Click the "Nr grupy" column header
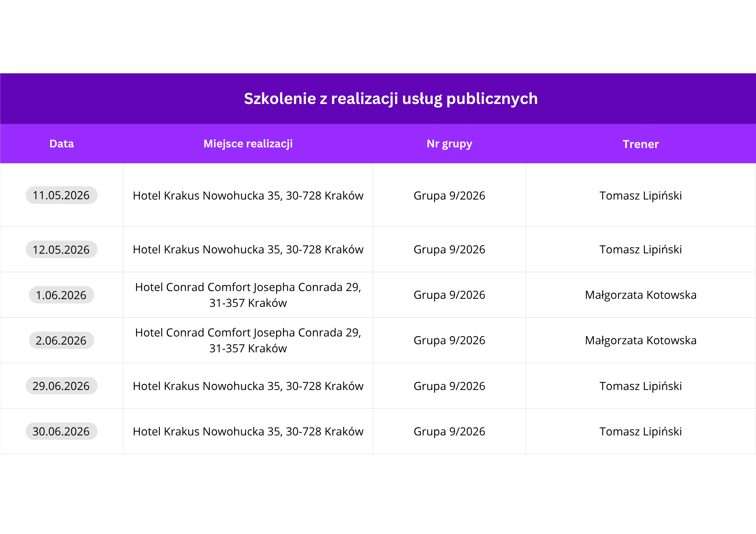This screenshot has width=756, height=534. [449, 144]
